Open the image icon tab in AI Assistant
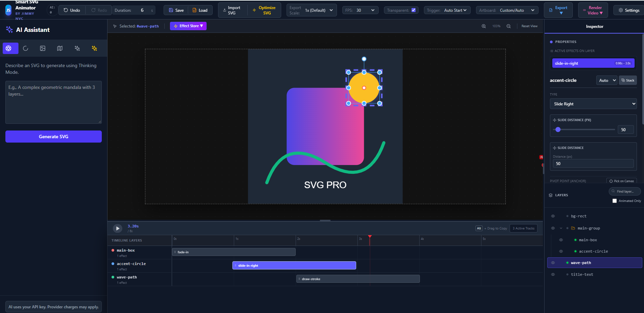 43,48
